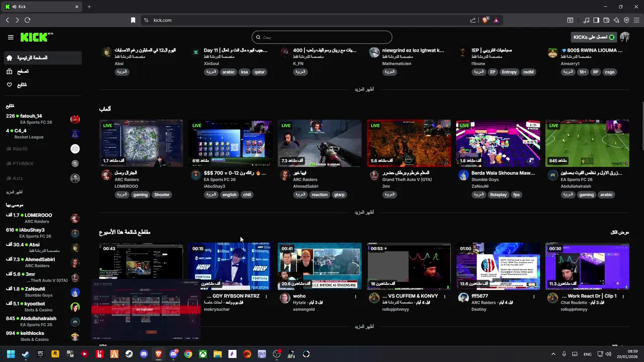
Task: Open 3mr Grand Theft Auto V stream thumbnail
Action: pyautogui.click(x=409, y=143)
